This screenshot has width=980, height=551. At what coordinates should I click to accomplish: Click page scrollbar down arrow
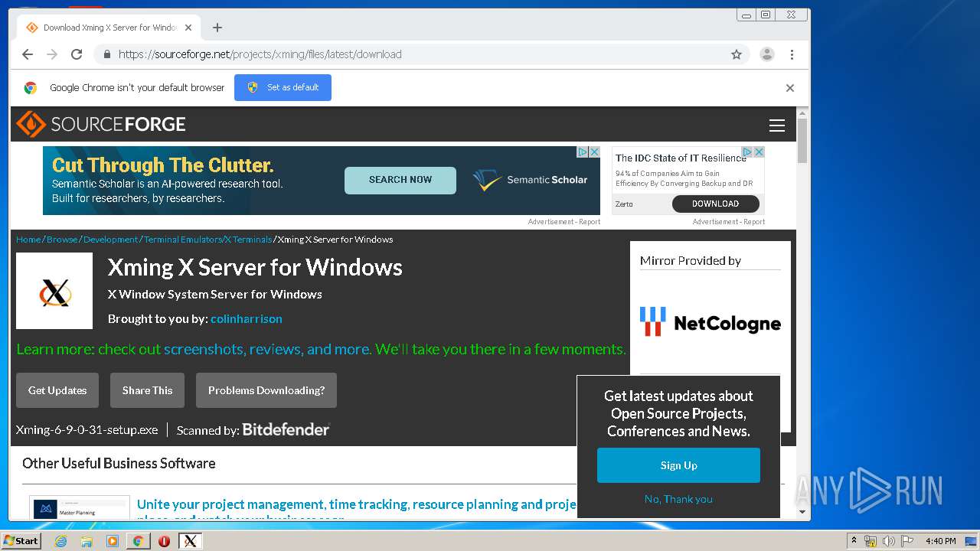coord(802,512)
